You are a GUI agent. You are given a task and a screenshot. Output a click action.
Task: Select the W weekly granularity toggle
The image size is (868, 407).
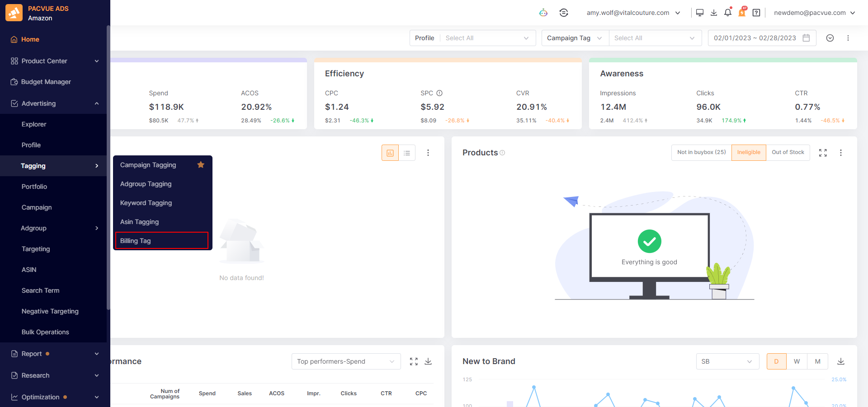pos(797,361)
